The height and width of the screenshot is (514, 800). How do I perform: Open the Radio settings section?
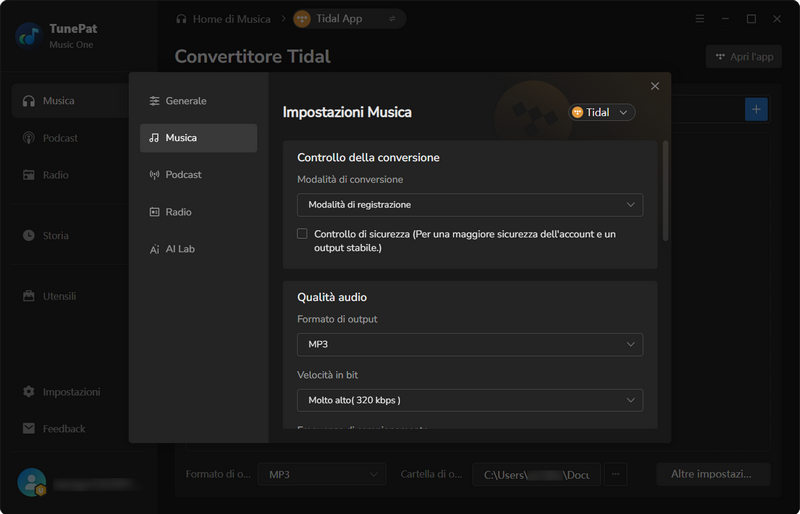coord(198,212)
